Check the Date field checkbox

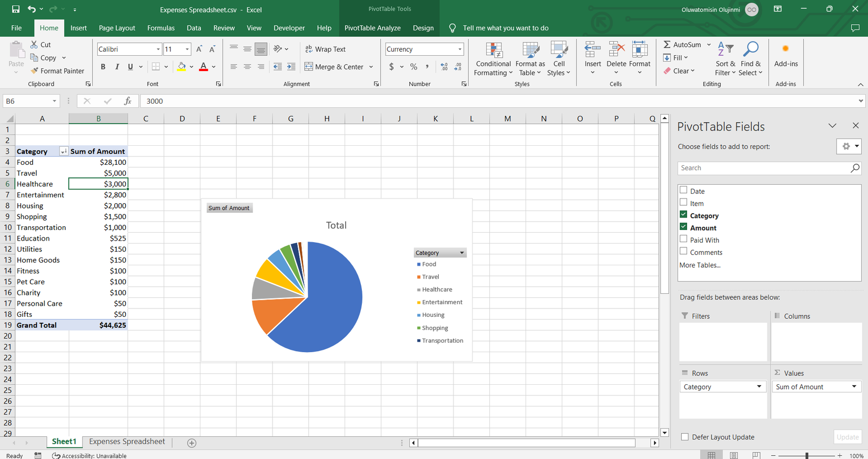pos(683,191)
